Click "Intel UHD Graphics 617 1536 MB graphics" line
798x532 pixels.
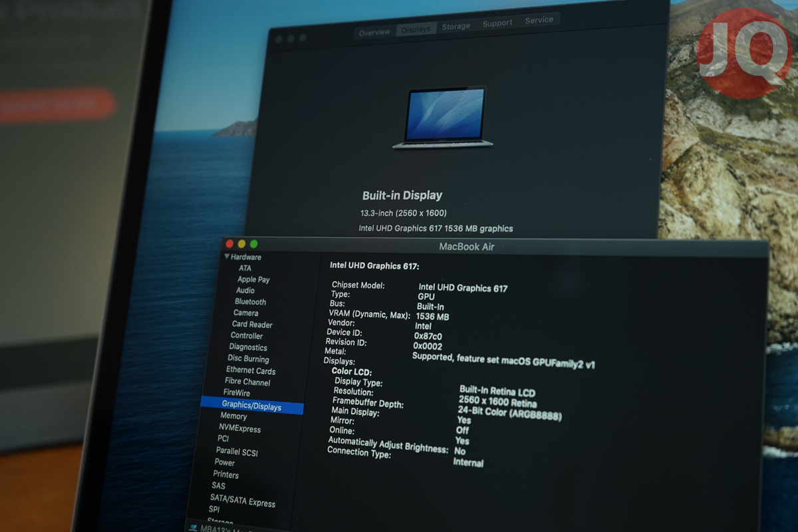(x=436, y=228)
